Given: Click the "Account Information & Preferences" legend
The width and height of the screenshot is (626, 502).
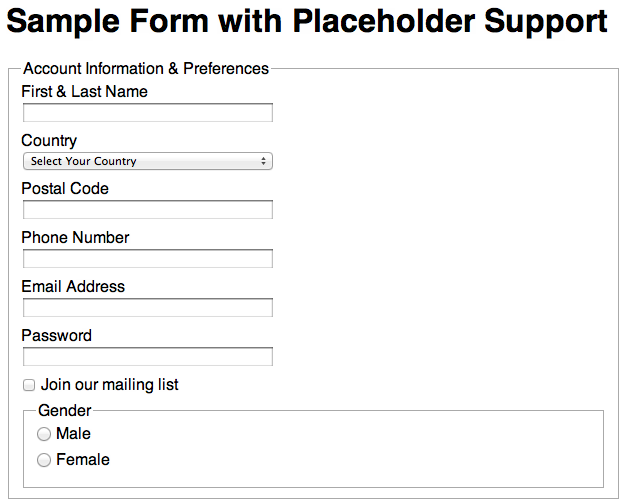Looking at the screenshot, I should (x=146, y=69).
